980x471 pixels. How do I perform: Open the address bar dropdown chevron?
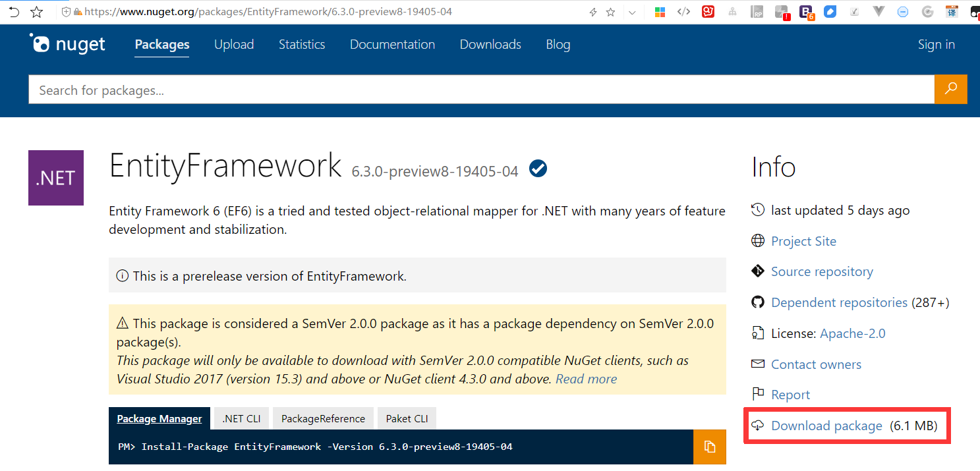pyautogui.click(x=632, y=11)
